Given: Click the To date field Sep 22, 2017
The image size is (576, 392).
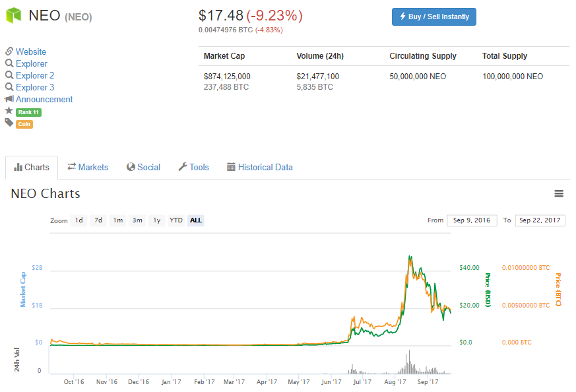Looking at the screenshot, I should 540,220.
